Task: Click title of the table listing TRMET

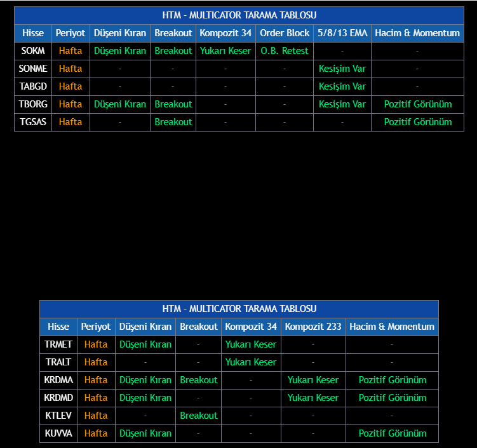Action: click(x=239, y=309)
